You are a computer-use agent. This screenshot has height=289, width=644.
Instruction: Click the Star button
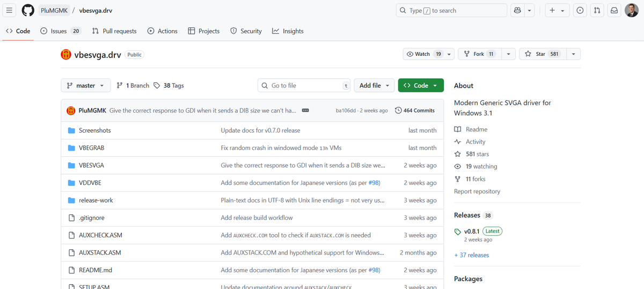click(542, 54)
